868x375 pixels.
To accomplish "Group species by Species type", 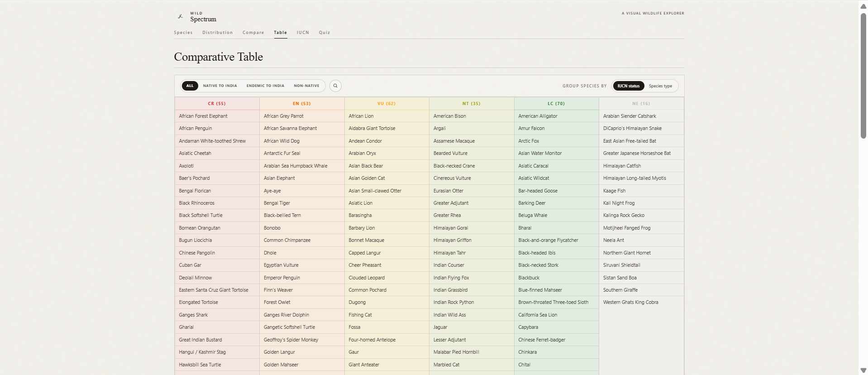I will 660,86.
